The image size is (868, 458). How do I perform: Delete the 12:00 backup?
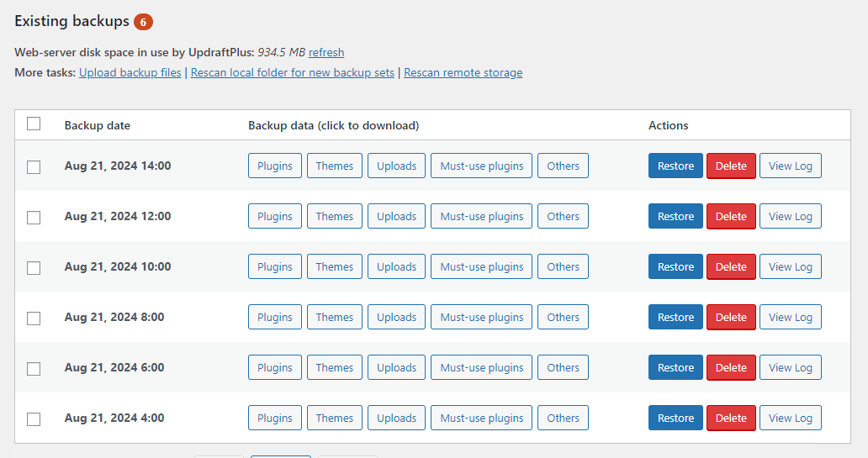(731, 216)
